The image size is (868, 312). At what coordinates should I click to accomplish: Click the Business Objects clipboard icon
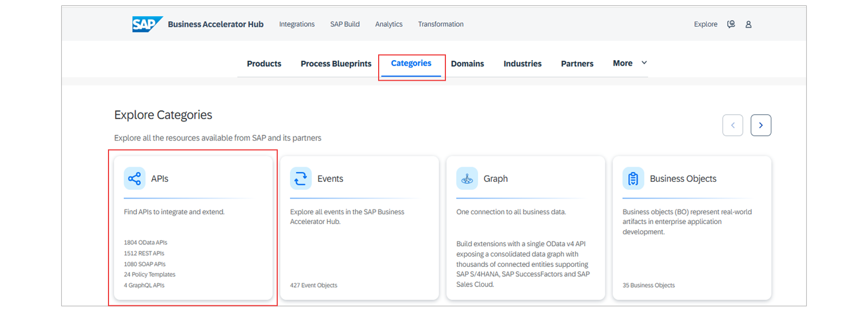click(x=633, y=179)
